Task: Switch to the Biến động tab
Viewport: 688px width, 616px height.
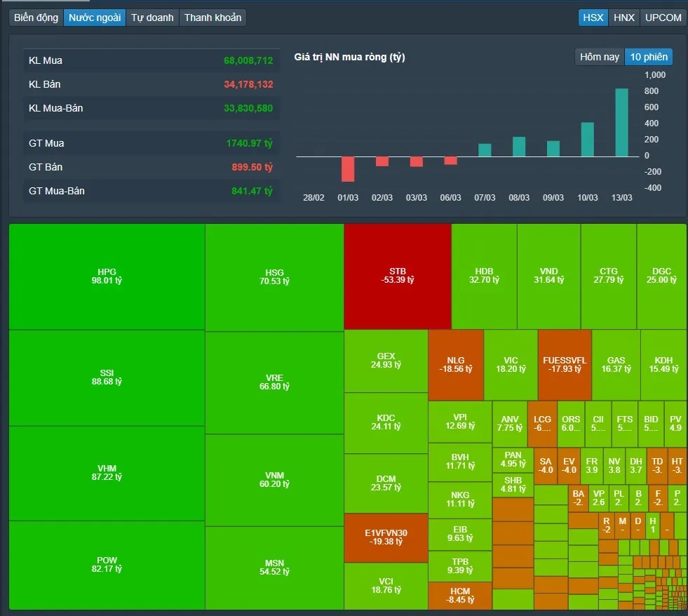Action: [x=36, y=18]
